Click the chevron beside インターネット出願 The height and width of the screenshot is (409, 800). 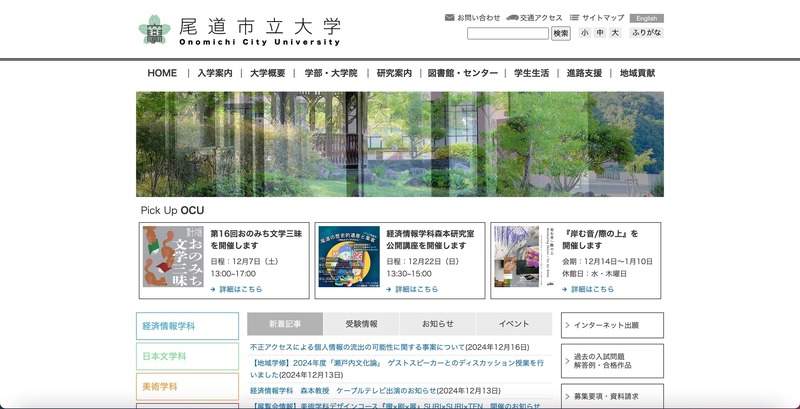click(x=568, y=325)
